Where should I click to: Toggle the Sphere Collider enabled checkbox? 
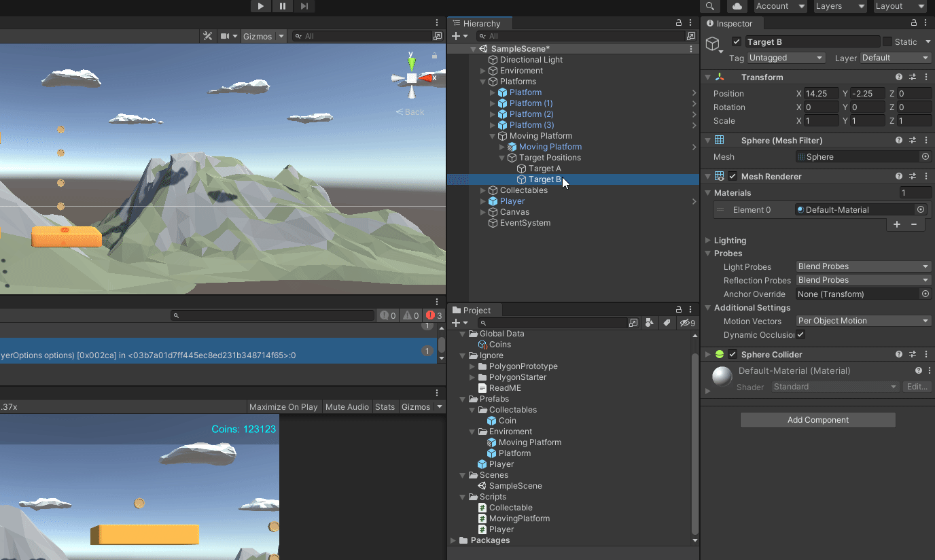(733, 354)
